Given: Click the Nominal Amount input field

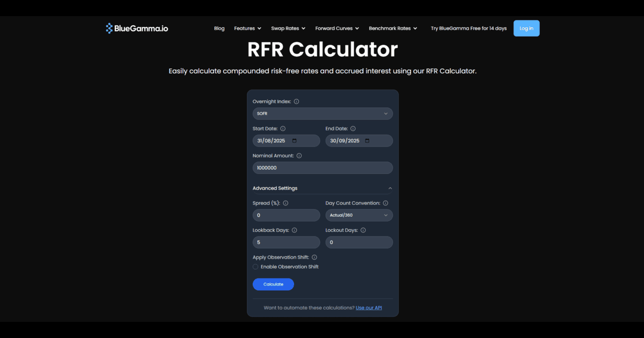Looking at the screenshot, I should (x=323, y=167).
